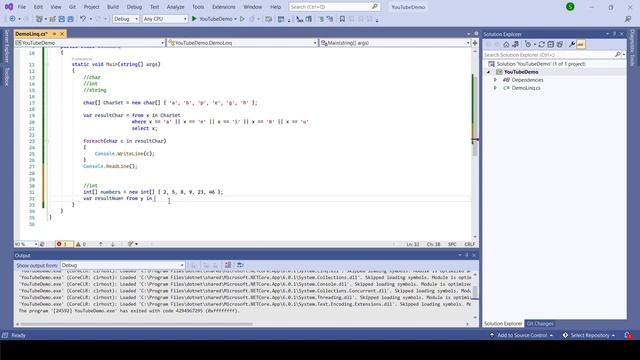Click the error count indicator

click(64, 244)
